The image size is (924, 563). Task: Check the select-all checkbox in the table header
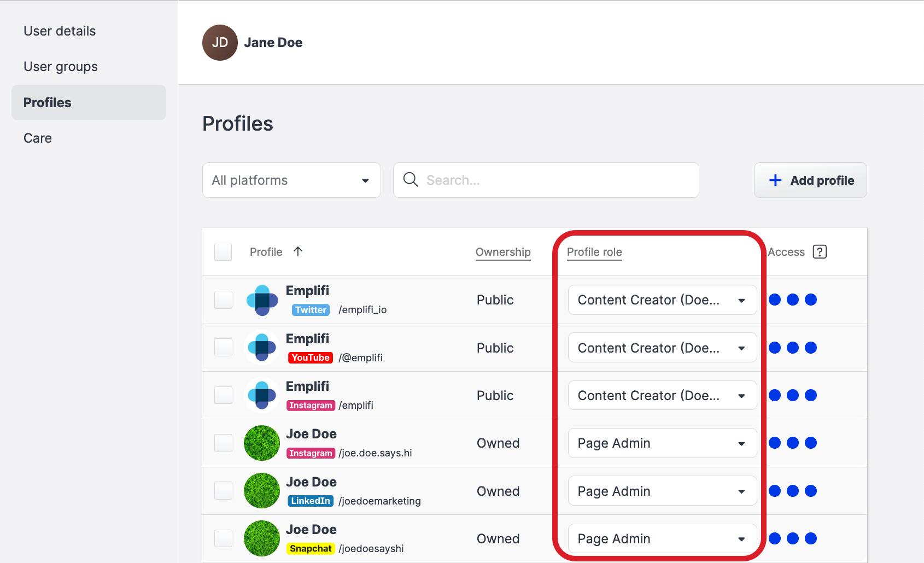click(x=223, y=252)
